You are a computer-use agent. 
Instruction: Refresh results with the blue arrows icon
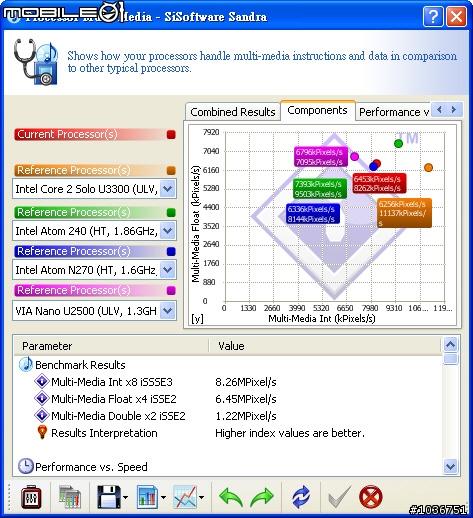pyautogui.click(x=301, y=497)
